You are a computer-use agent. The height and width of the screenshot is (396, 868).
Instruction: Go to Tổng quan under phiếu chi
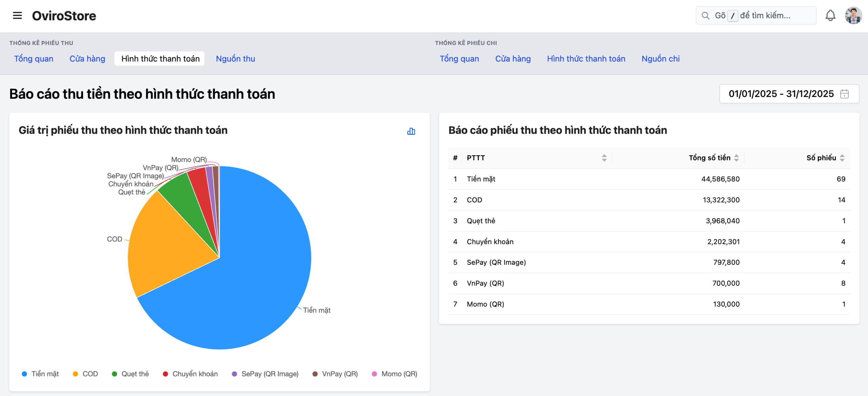[x=459, y=59]
